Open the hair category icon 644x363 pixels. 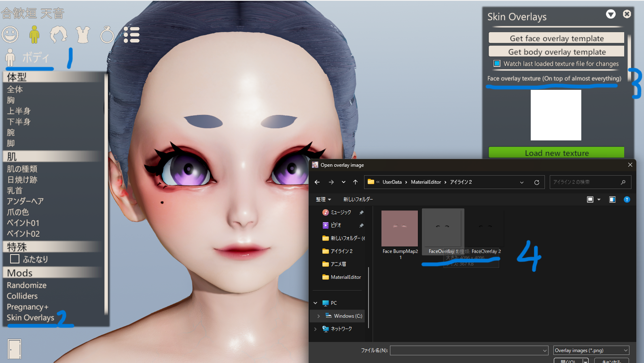coord(59,34)
